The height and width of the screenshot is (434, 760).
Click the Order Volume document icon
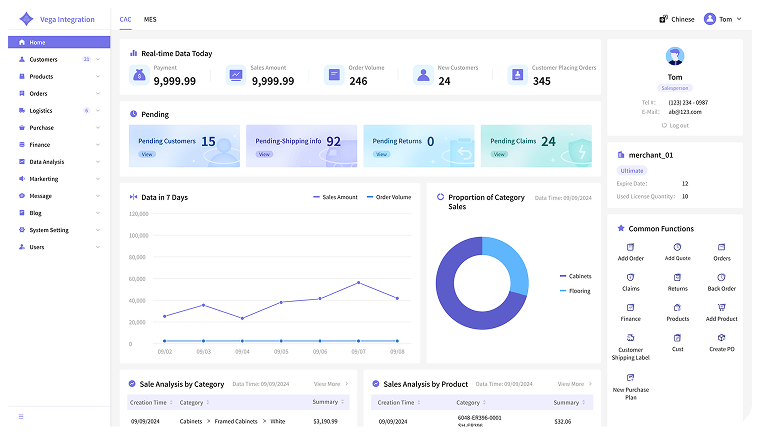click(334, 75)
